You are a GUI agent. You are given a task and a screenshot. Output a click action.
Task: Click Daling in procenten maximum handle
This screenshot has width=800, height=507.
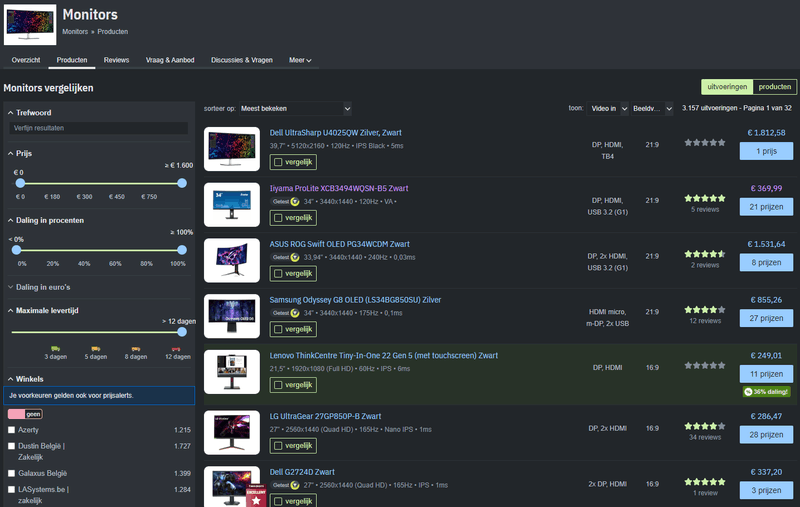182,250
